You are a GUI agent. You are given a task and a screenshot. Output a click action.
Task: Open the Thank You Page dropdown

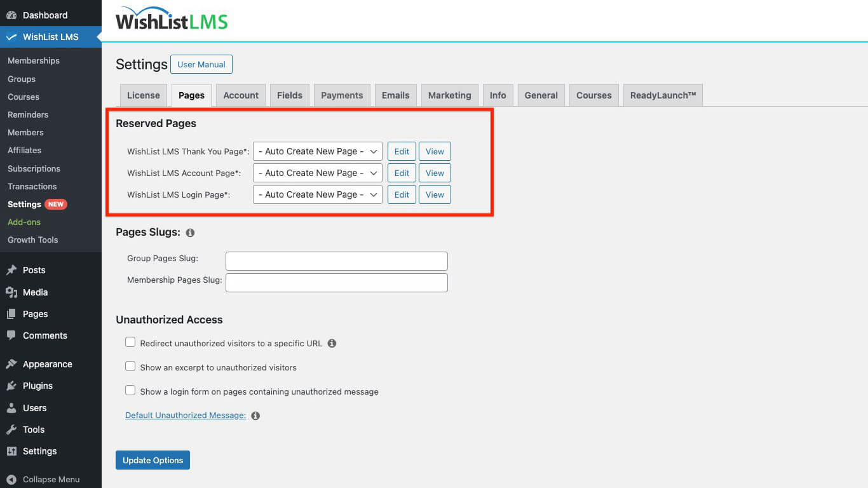pyautogui.click(x=317, y=152)
